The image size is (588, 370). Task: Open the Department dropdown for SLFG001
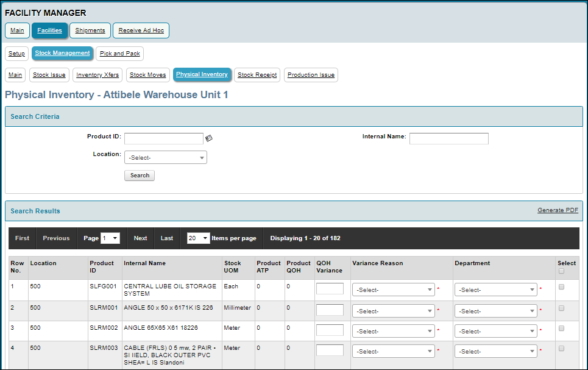click(x=495, y=290)
